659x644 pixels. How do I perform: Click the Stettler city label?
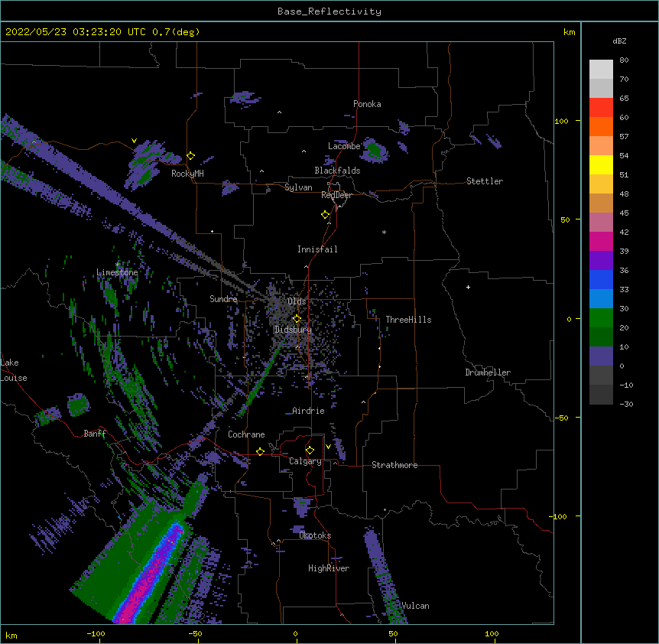point(485,181)
